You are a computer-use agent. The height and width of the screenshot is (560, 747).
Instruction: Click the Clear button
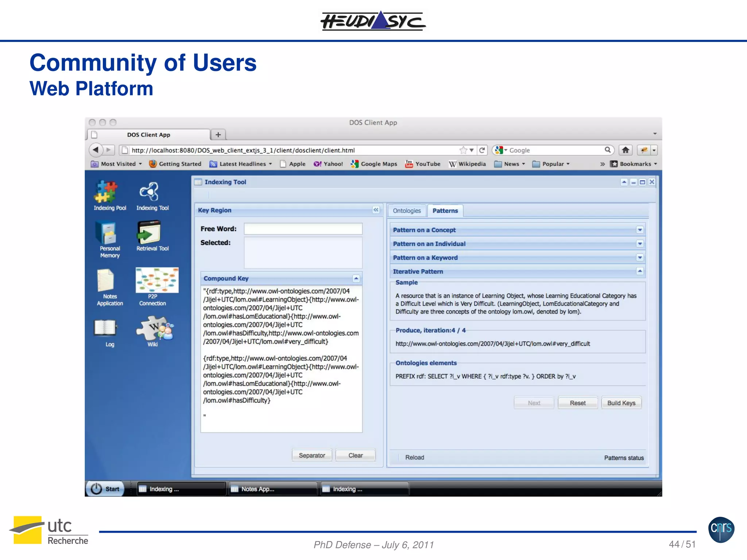[355, 455]
